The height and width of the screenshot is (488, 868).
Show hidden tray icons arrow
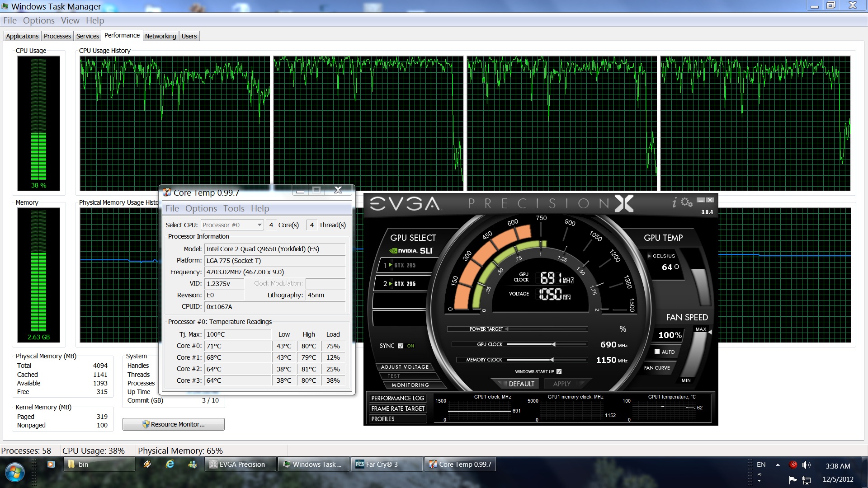point(778,465)
